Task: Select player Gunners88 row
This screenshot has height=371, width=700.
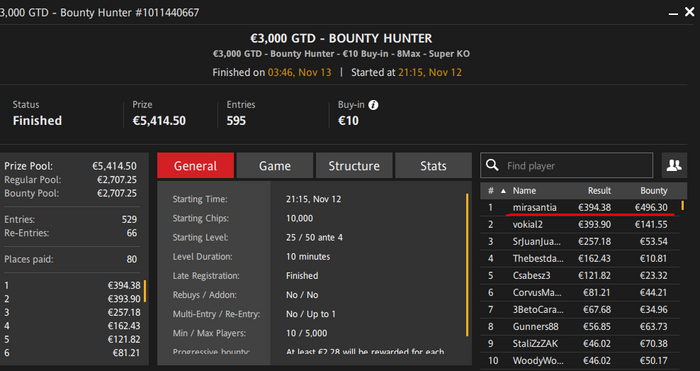Action: pos(580,326)
